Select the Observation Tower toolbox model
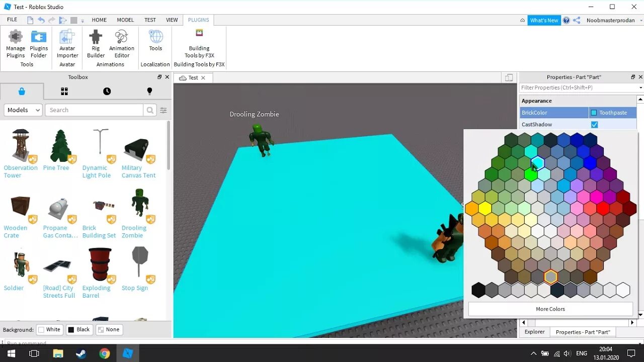644x362 pixels. (x=20, y=154)
